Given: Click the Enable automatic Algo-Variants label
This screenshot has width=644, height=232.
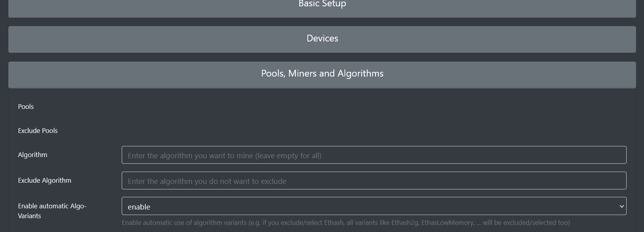Looking at the screenshot, I should click(52, 211).
